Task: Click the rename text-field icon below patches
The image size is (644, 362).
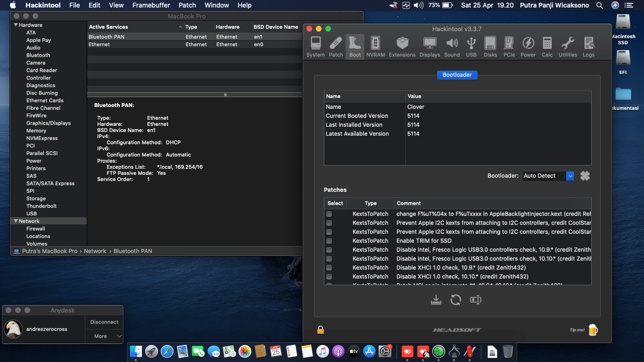Action: tap(475, 300)
